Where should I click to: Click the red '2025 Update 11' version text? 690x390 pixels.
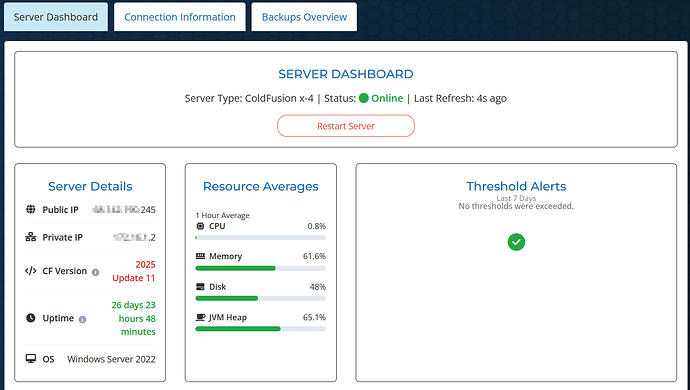[x=134, y=271]
